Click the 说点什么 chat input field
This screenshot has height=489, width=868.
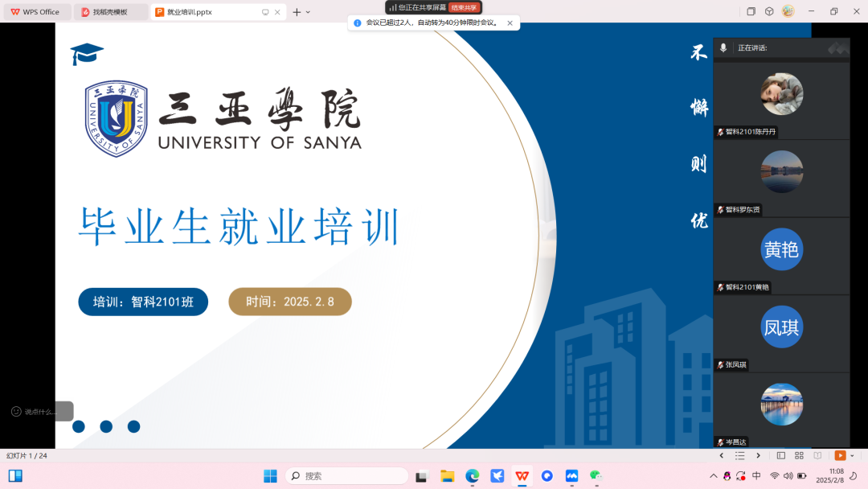40,411
